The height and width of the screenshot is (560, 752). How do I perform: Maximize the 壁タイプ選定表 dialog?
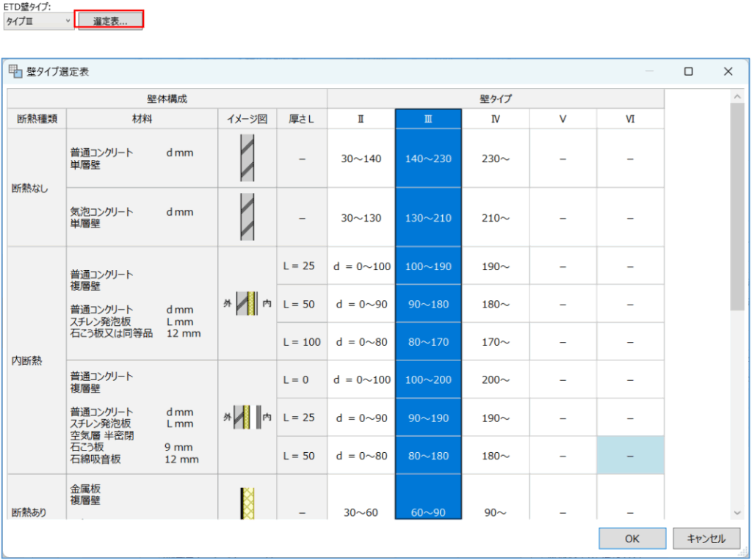point(688,71)
